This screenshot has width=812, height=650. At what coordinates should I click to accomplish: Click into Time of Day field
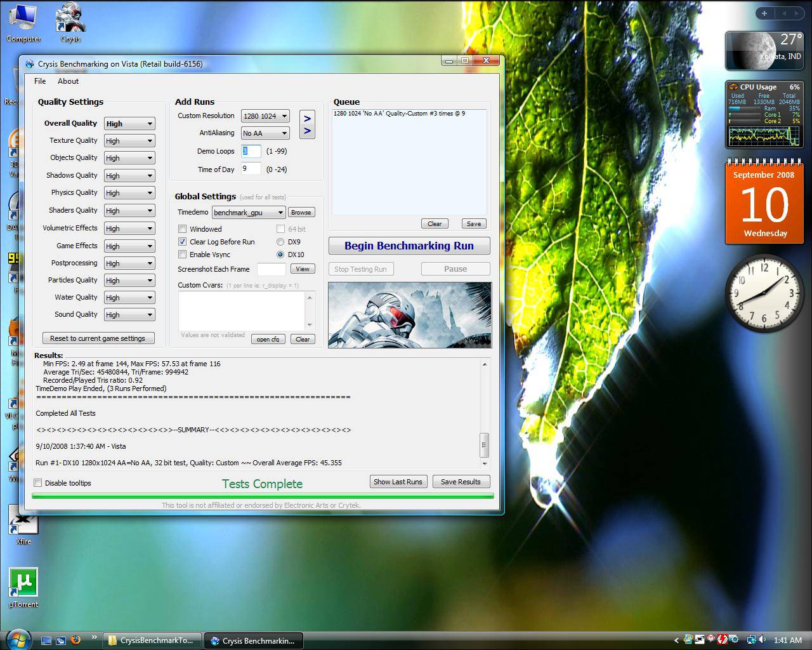pyautogui.click(x=251, y=169)
